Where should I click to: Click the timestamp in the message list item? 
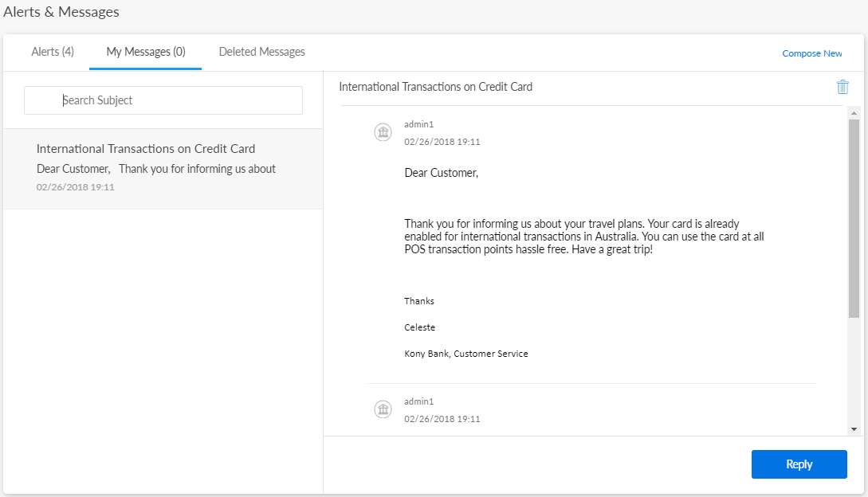point(76,187)
